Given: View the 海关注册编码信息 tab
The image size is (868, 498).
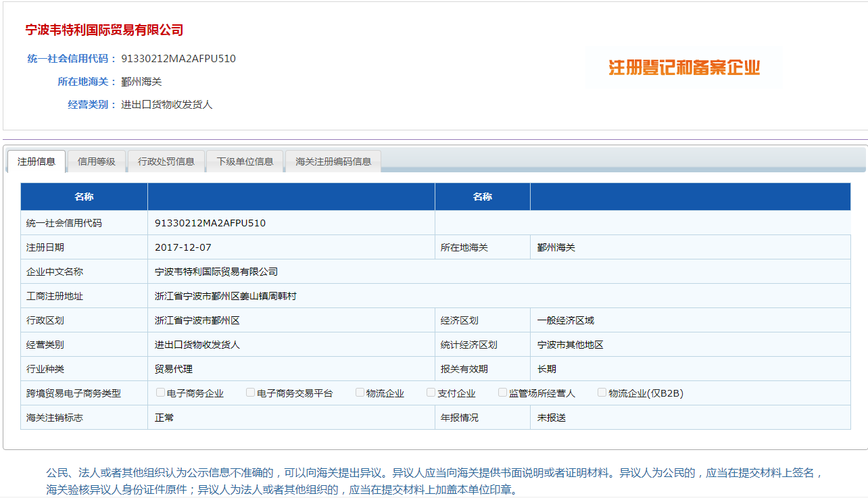Looking at the screenshot, I should (333, 161).
